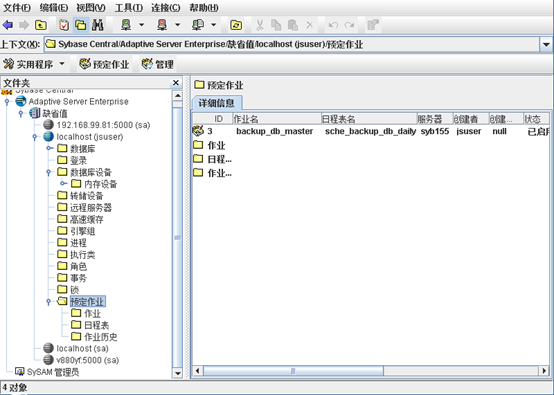Click details horizontal scrollbar right arrow
554x395 pixels.
pyautogui.click(x=544, y=371)
